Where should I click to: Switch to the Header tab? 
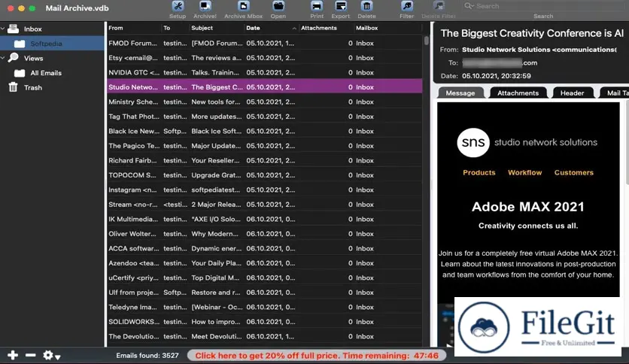click(x=572, y=93)
